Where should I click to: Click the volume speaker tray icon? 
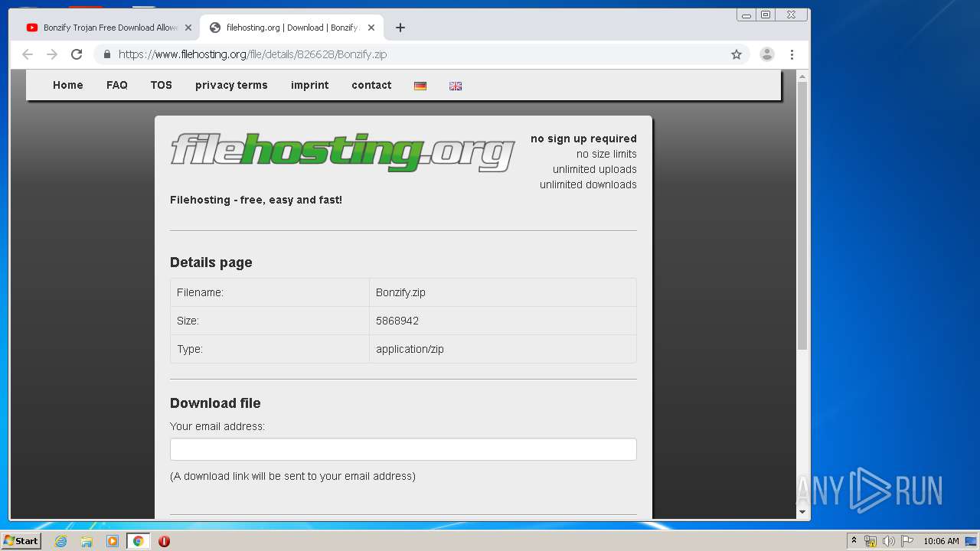tap(889, 541)
